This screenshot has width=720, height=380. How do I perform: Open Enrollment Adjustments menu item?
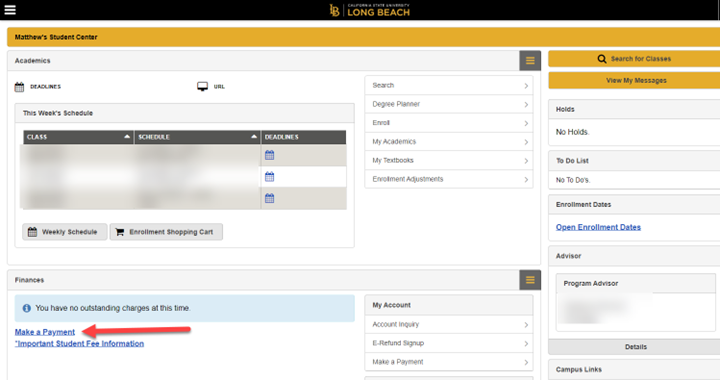coord(449,179)
